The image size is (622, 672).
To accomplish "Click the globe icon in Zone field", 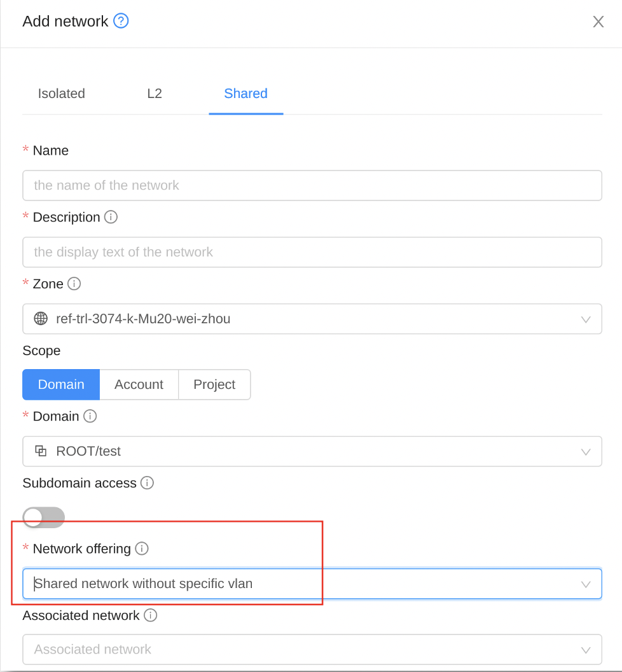I will click(x=41, y=319).
